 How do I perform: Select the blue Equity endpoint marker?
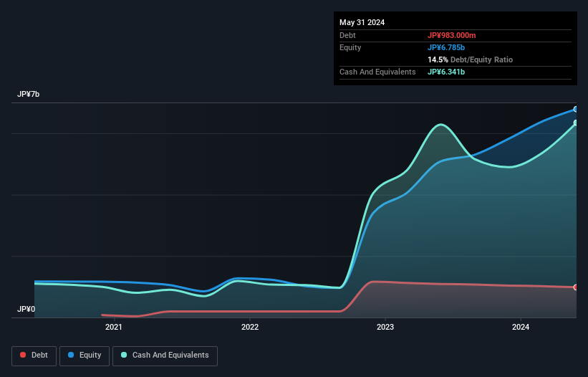pos(576,109)
